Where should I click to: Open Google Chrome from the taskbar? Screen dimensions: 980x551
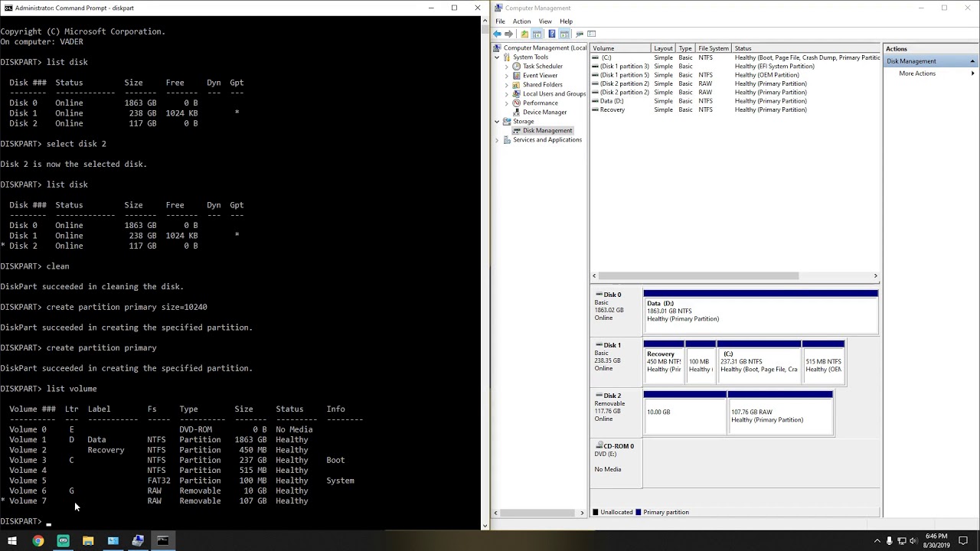[38, 541]
